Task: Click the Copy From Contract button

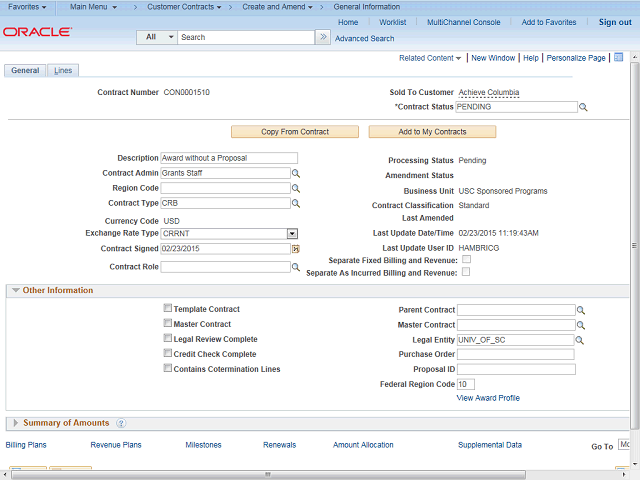Action: click(295, 132)
